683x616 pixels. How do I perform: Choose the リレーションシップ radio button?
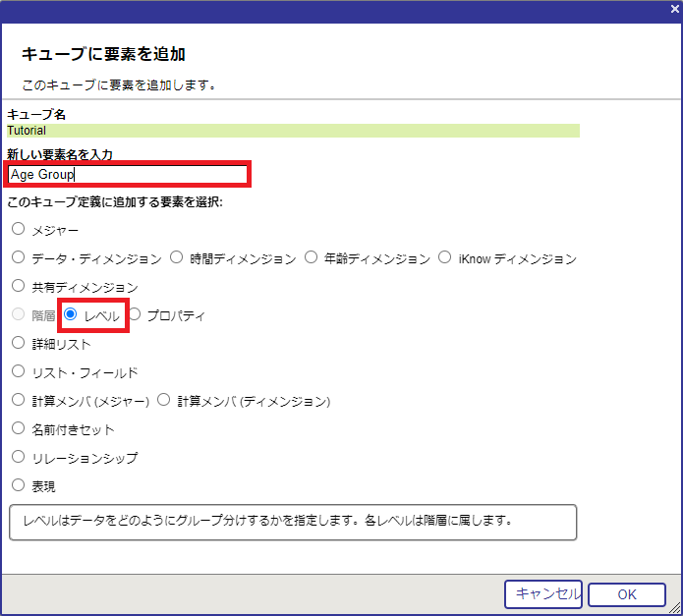click(18, 458)
